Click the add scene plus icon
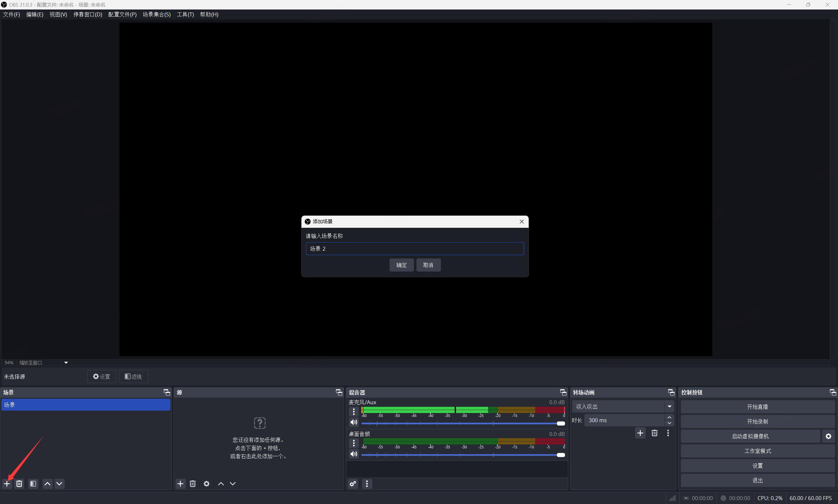This screenshot has width=838, height=504. 7,484
